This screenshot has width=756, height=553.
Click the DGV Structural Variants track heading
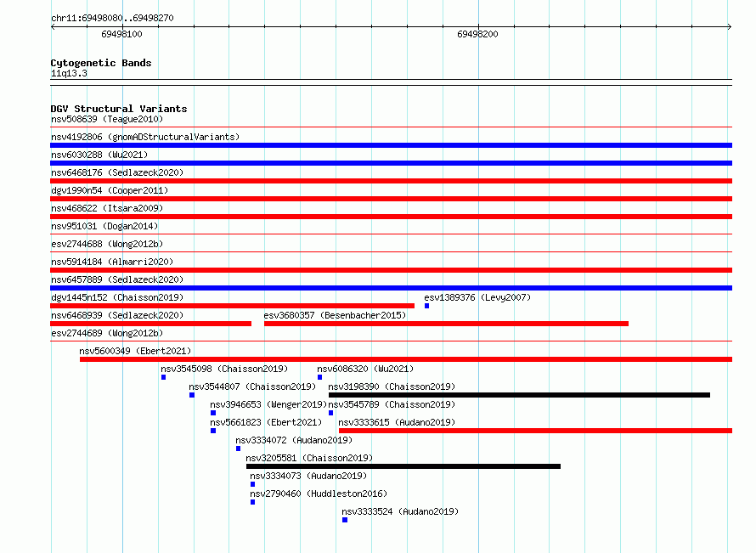coord(119,109)
